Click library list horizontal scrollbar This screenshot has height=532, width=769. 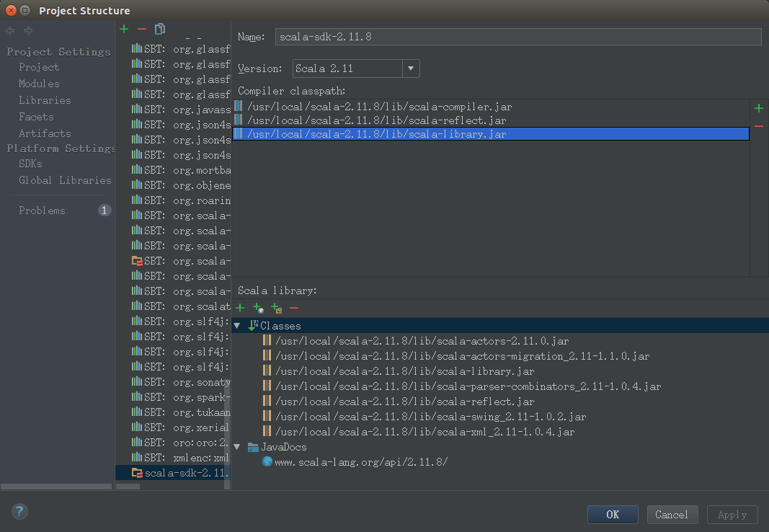tap(128, 487)
